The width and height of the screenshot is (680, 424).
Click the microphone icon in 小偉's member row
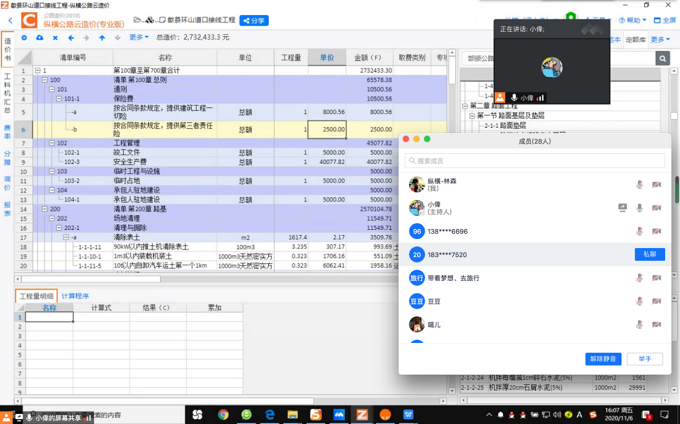(x=639, y=208)
